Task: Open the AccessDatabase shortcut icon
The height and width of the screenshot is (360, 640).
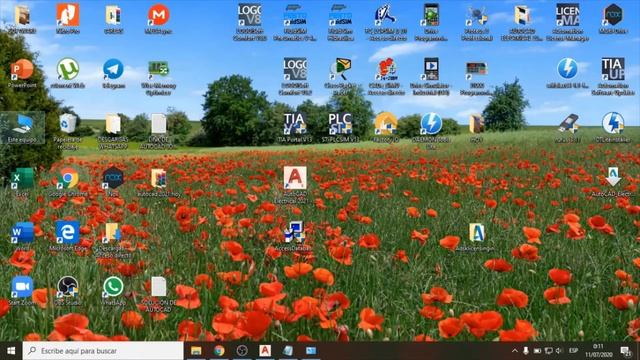Action: 295,233
